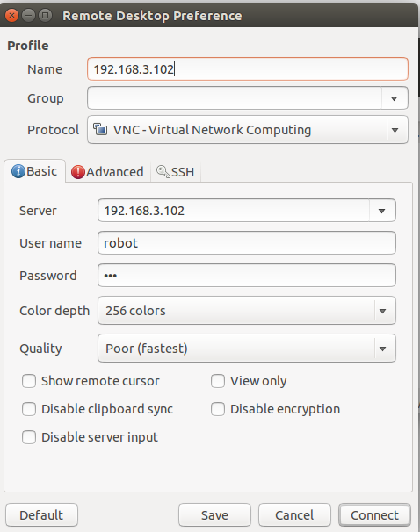Viewport: 420px width, 532px height.
Task: Click the Protocol label
Action: click(x=54, y=130)
